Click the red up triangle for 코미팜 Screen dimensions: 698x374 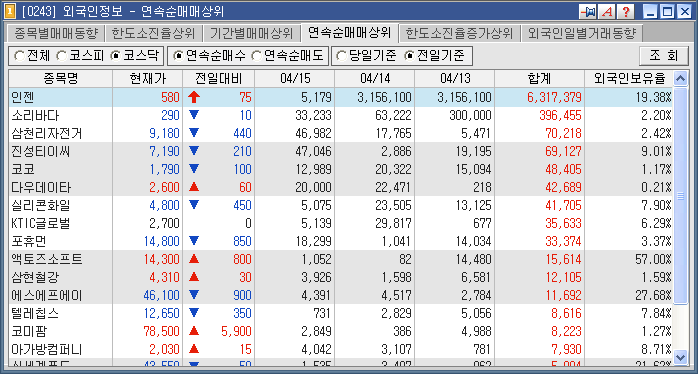[x=194, y=331]
